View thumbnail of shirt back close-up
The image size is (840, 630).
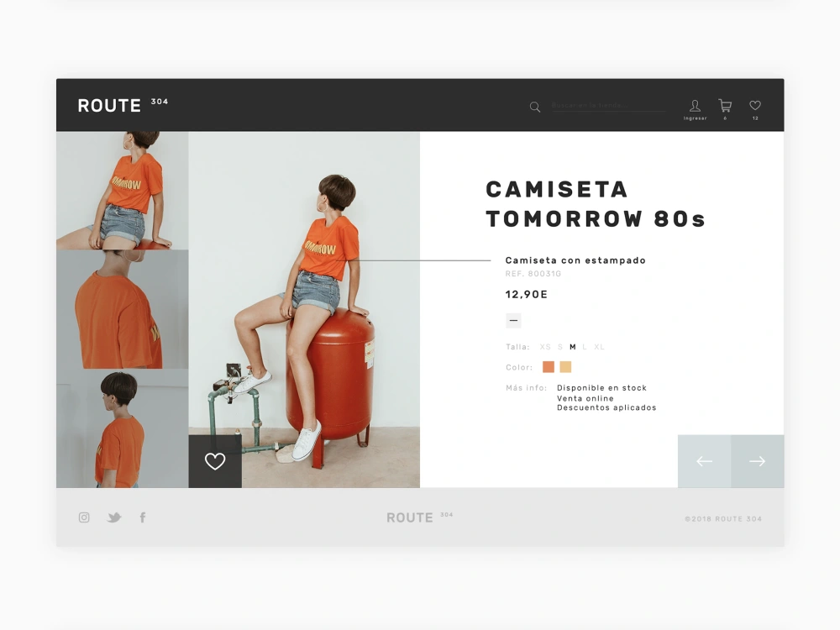(x=122, y=309)
